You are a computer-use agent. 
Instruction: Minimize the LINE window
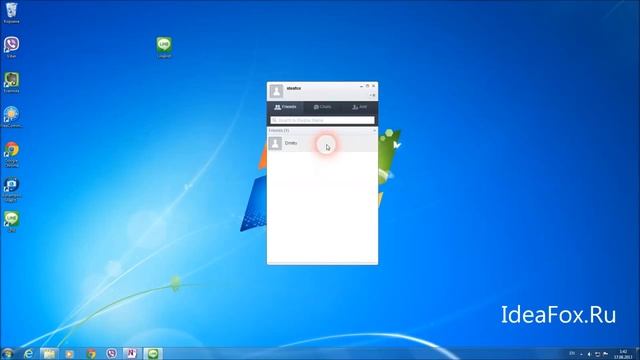coord(361,86)
